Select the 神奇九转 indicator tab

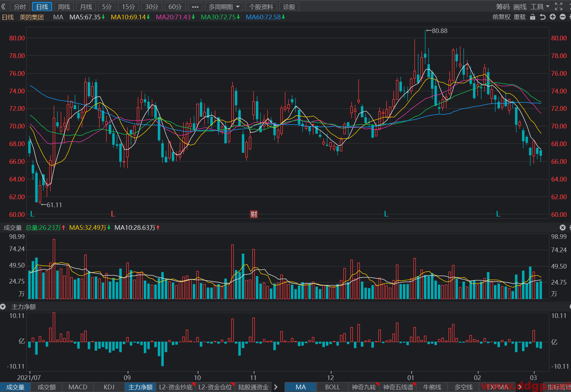pos(364,387)
